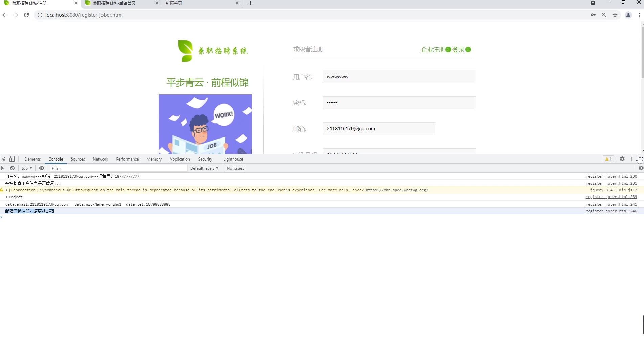The image size is (644, 340).
Task: Open source link register_jober.html:246
Action: [x=611, y=211]
